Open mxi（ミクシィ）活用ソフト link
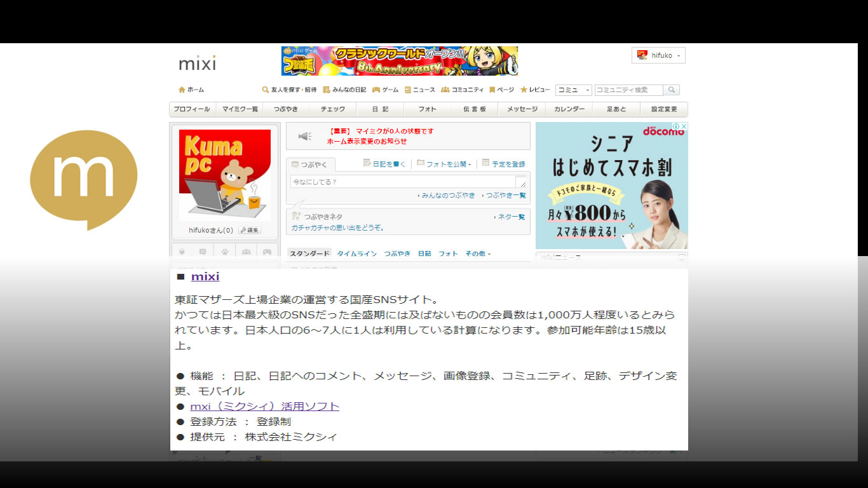Image resolution: width=868 pixels, height=488 pixels. coord(264,406)
